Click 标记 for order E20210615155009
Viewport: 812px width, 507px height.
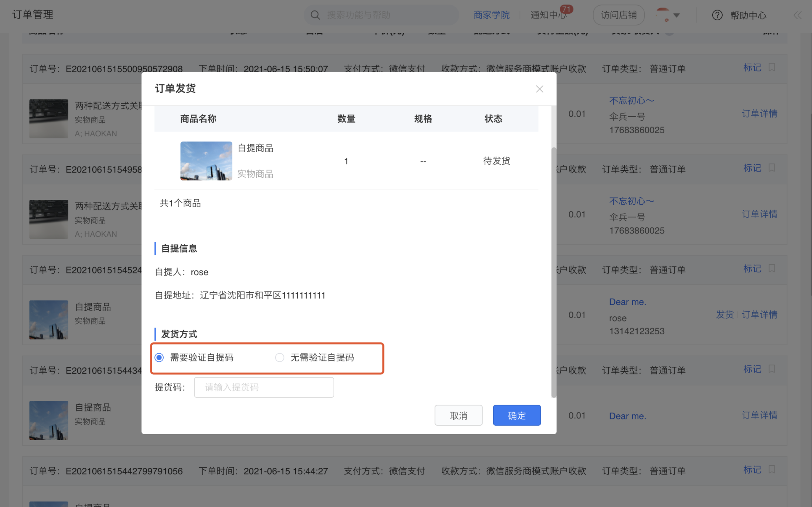pos(752,68)
